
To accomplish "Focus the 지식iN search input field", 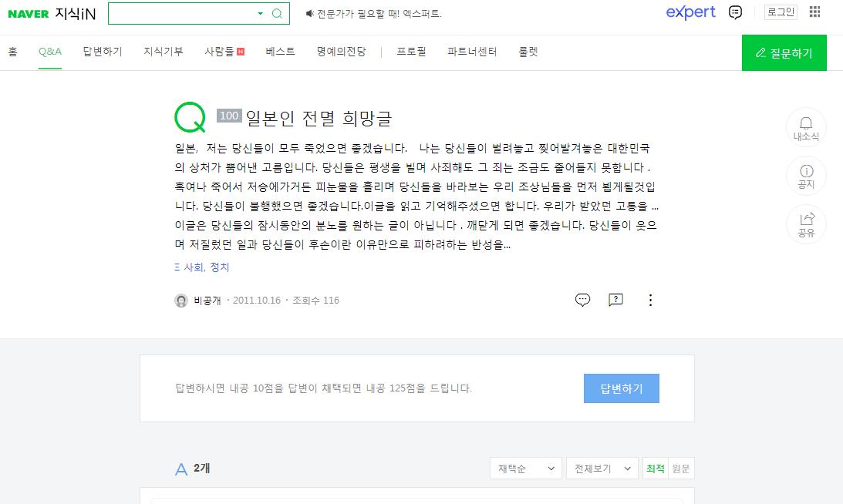I will 181,14.
